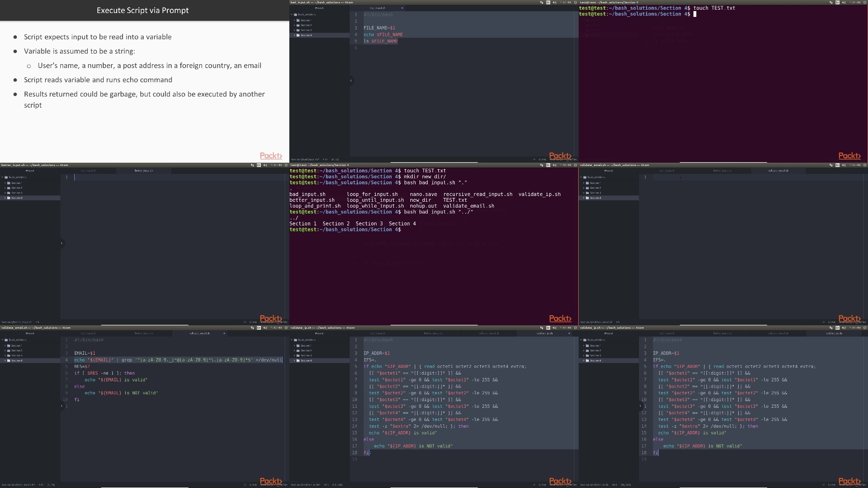Open keyboard layout indicator in better_input.sh window

point(259,165)
